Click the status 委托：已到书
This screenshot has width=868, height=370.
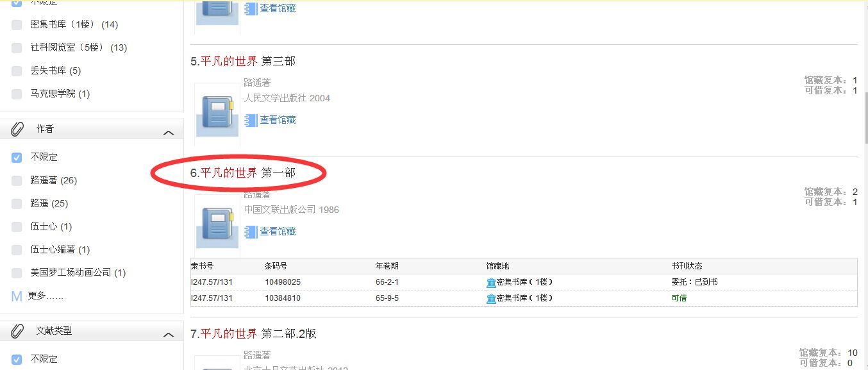(694, 282)
